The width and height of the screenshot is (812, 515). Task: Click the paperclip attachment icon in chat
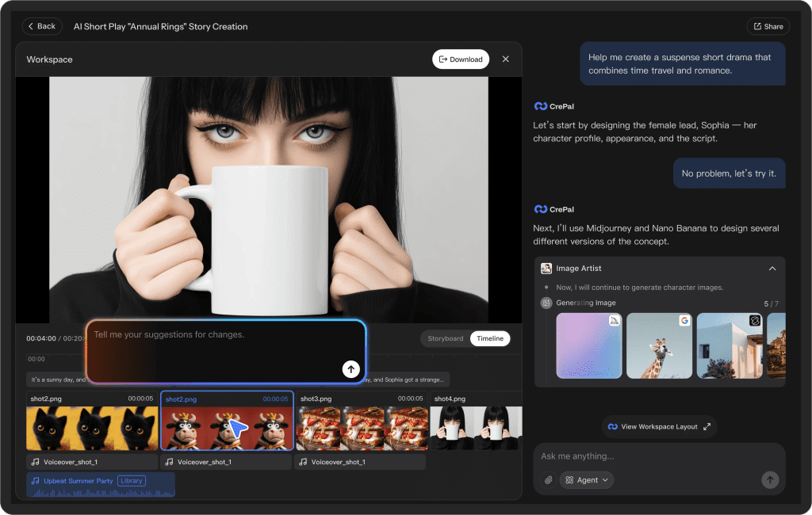click(x=548, y=480)
